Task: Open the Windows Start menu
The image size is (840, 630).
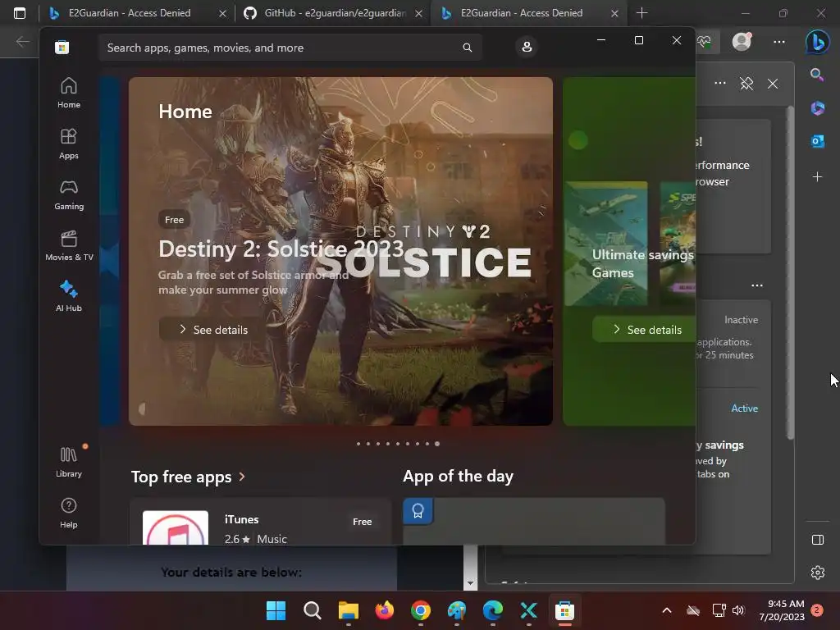Action: tap(276, 610)
